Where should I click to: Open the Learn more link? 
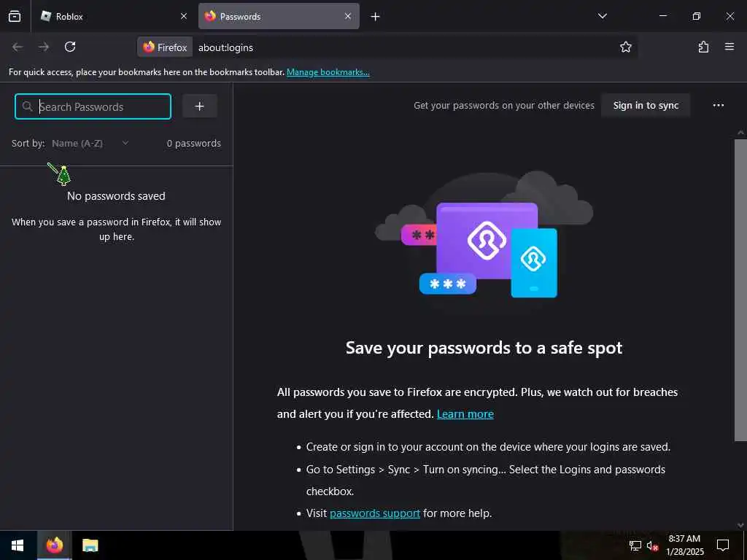pos(465,414)
